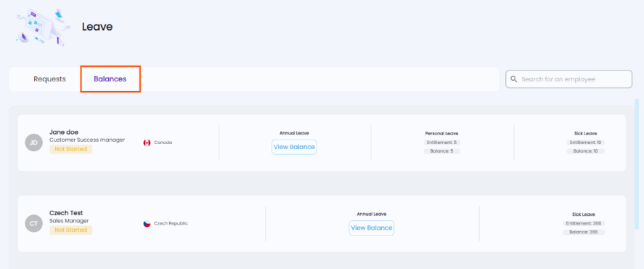Select the Balances tab
644x269 pixels.
pyautogui.click(x=110, y=79)
